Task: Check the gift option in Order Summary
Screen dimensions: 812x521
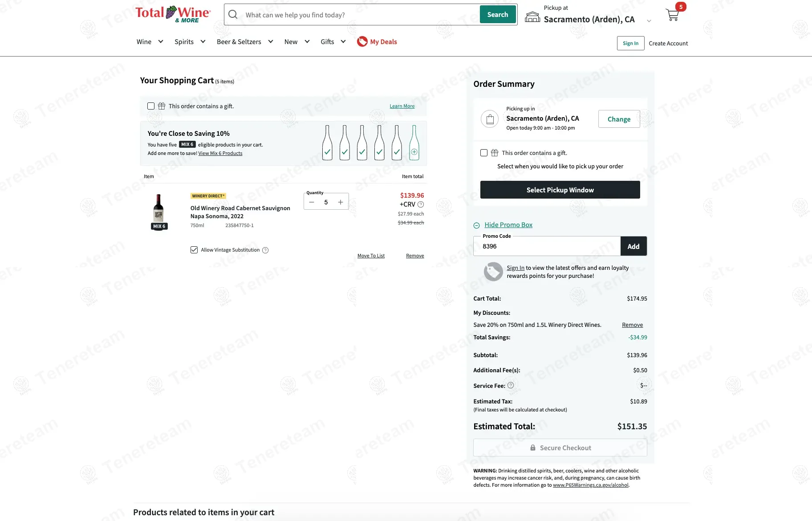Action: pos(484,153)
